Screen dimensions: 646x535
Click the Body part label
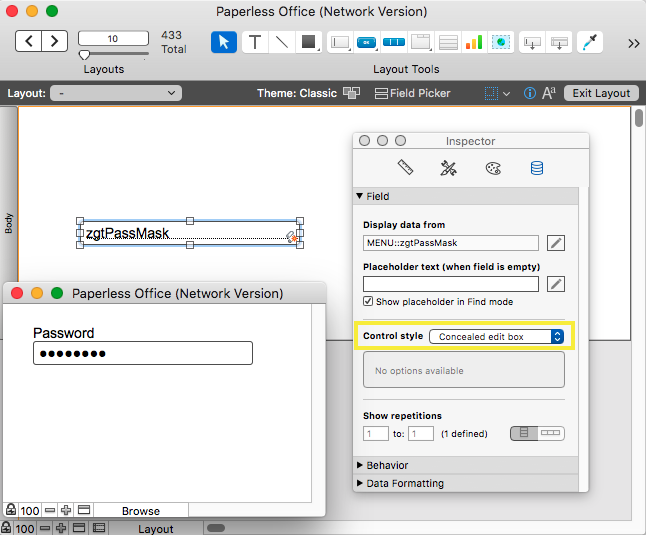(x=9, y=223)
